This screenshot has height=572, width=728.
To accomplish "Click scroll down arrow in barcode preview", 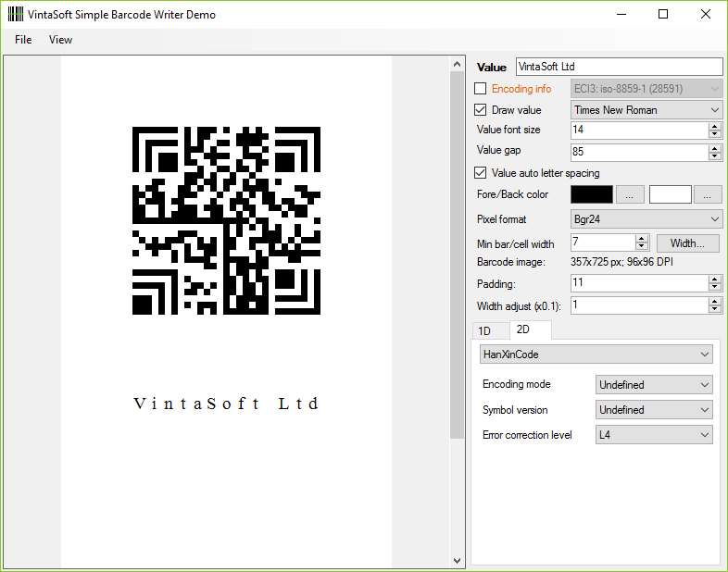I will 457,560.
